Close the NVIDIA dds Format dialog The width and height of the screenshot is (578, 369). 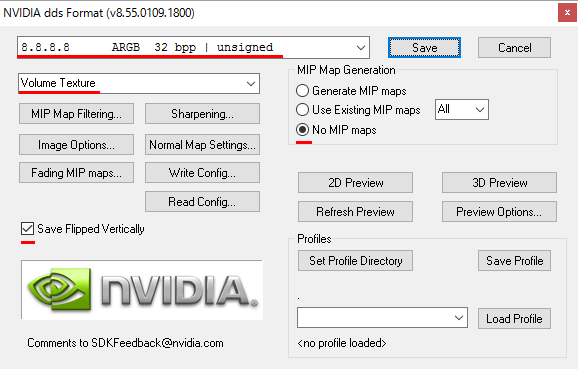click(x=567, y=13)
